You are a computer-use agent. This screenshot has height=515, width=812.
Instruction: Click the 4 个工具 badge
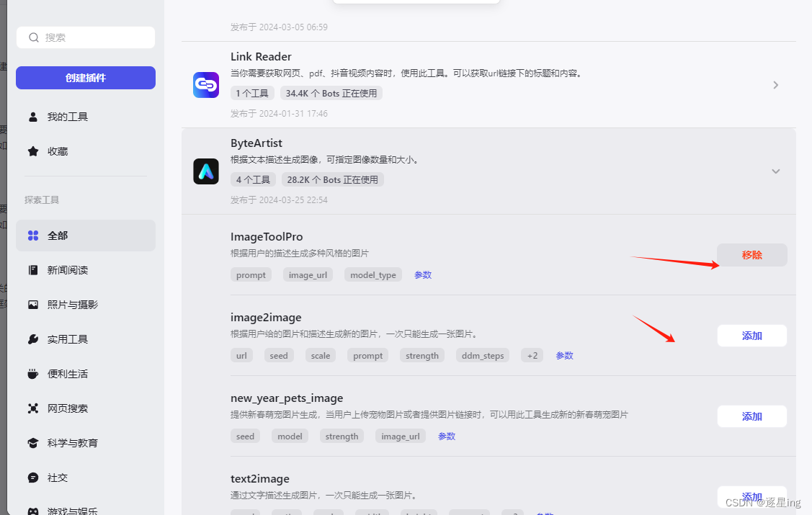253,179
